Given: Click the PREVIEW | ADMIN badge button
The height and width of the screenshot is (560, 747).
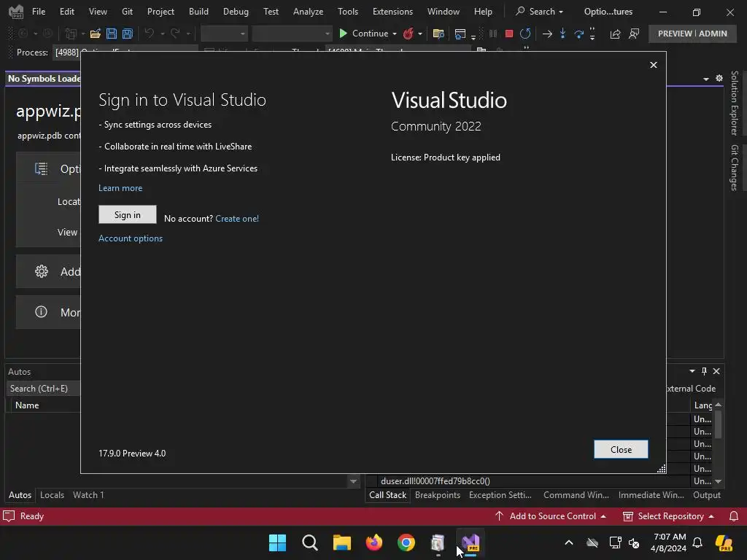Looking at the screenshot, I should [x=692, y=34].
